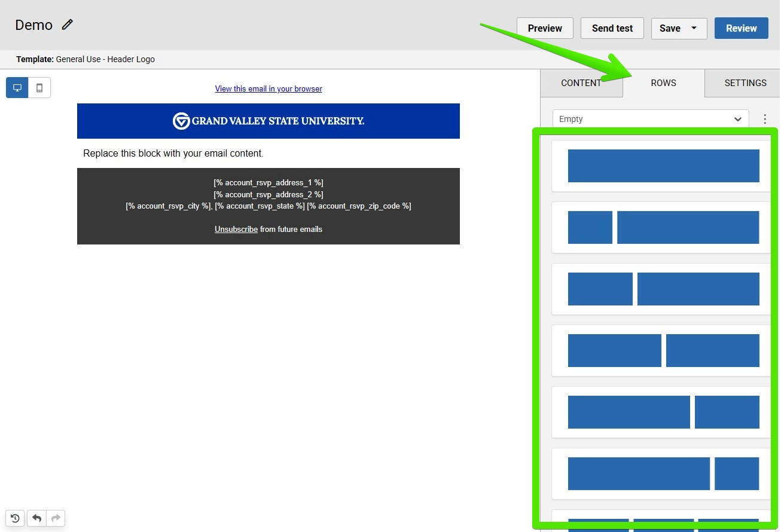Expand the Empty rows category dropdown
The width and height of the screenshot is (781, 532).
point(650,119)
